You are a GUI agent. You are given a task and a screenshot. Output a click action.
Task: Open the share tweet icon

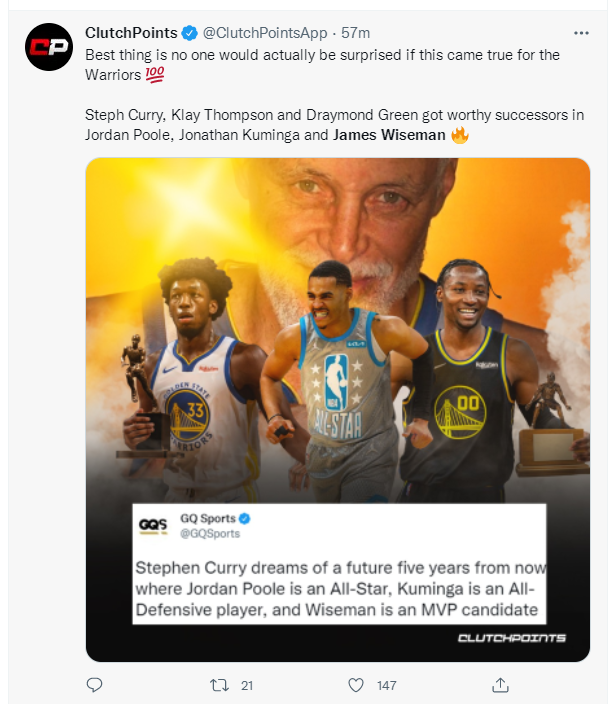(x=500, y=685)
